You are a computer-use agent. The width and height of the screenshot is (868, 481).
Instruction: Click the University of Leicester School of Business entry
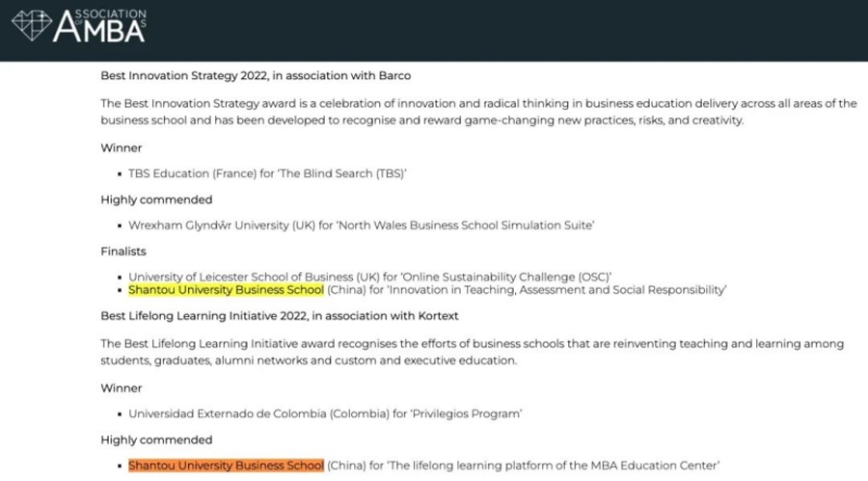click(x=369, y=277)
